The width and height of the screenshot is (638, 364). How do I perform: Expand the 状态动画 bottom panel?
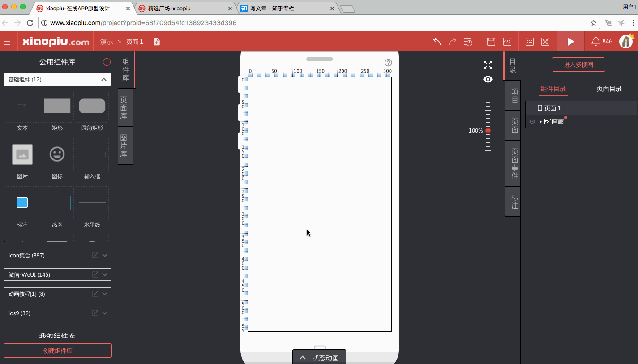coord(319,358)
